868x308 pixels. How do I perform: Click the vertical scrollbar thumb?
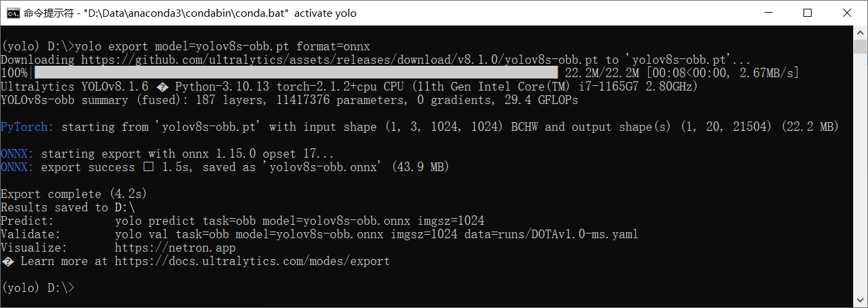coord(860,46)
